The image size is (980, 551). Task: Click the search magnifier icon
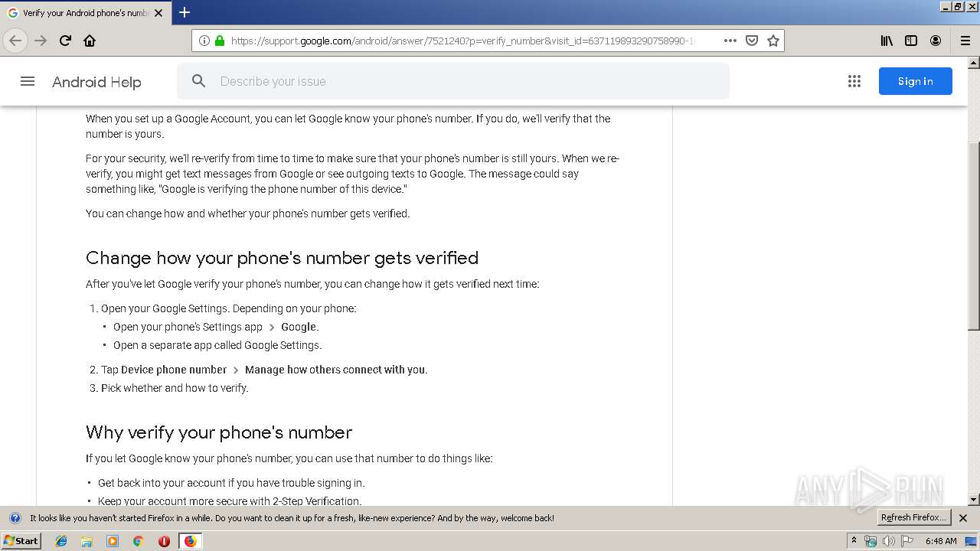click(x=199, y=81)
